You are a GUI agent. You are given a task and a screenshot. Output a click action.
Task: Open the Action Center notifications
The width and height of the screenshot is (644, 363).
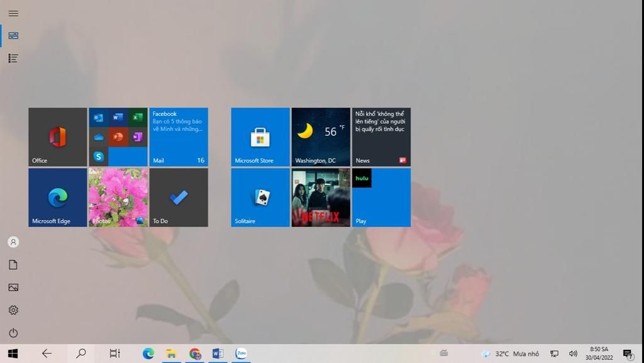click(x=628, y=354)
